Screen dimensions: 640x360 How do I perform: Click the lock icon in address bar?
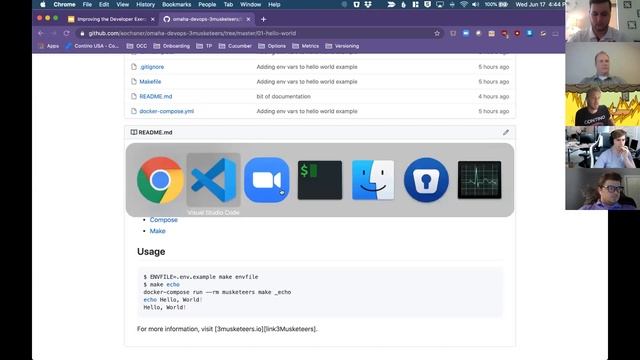coord(82,33)
